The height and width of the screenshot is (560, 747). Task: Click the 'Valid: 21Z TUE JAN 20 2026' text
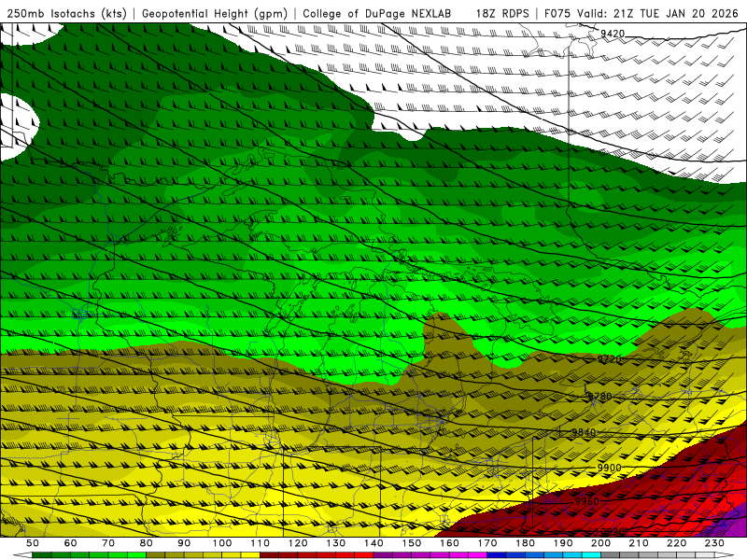(658, 13)
